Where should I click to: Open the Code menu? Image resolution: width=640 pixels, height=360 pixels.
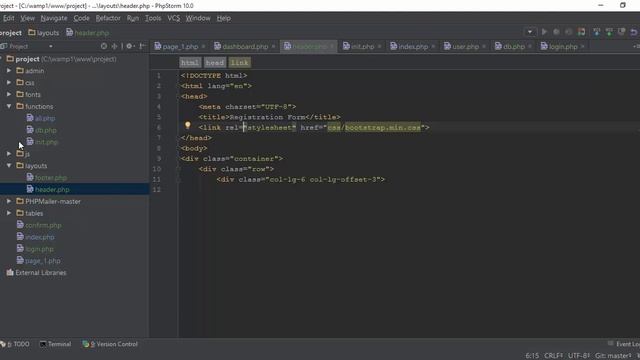click(x=81, y=18)
